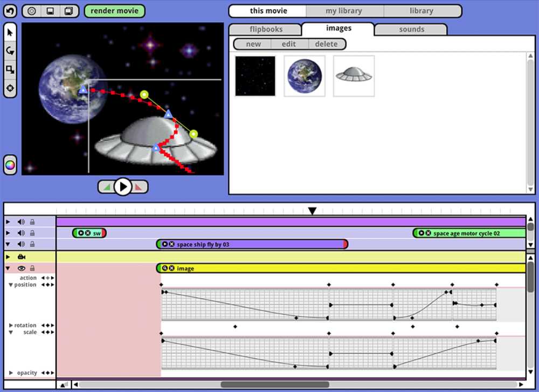The height and width of the screenshot is (392, 539).
Task: Mute the second sound track with sw clip
Action: coord(22,233)
